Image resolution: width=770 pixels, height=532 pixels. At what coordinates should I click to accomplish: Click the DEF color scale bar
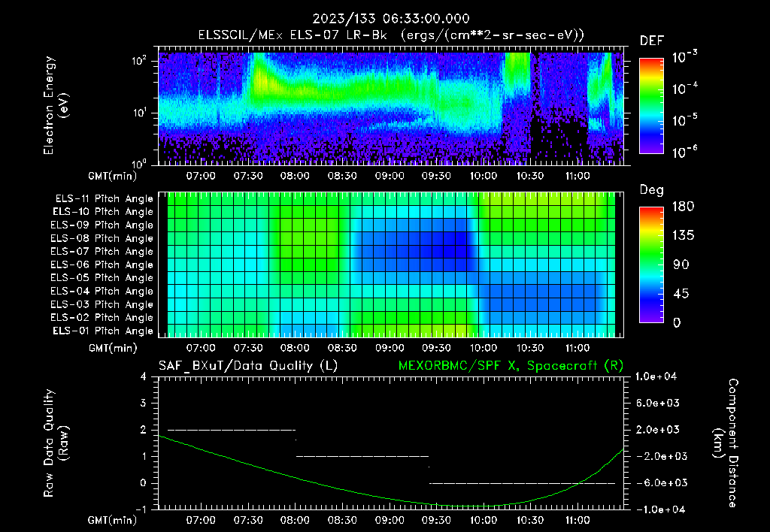[651, 105]
